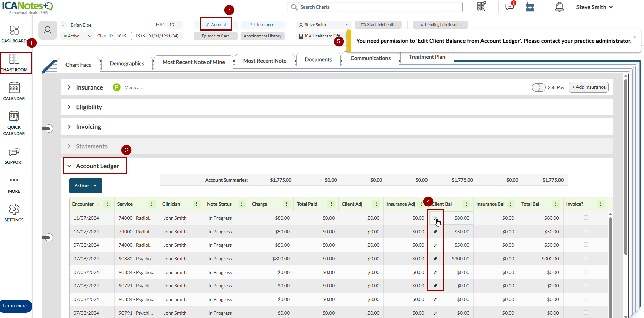644x318 pixels.
Task: Click the blue medical cross icon in top bar
Action: (x=530, y=7)
